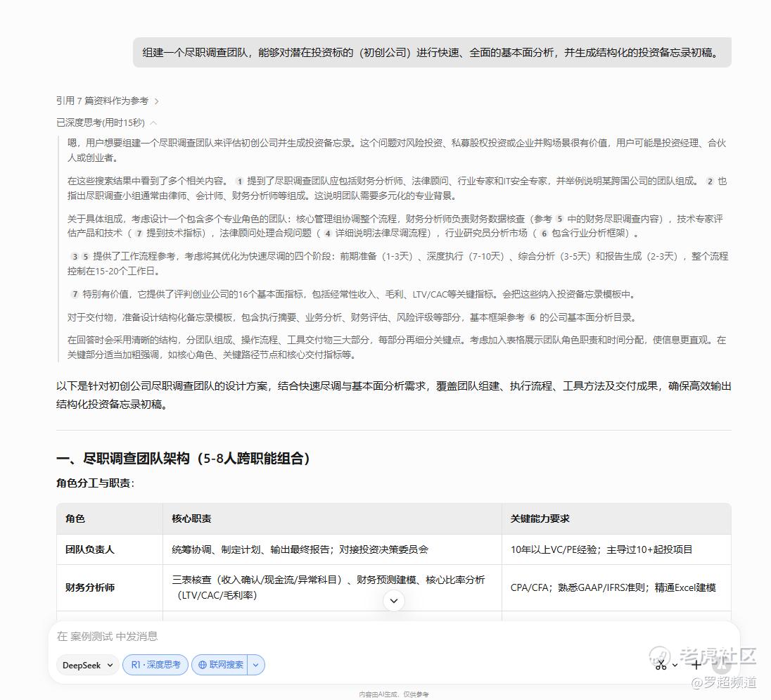Click citation badge 7 before 特别有价值

point(75,295)
